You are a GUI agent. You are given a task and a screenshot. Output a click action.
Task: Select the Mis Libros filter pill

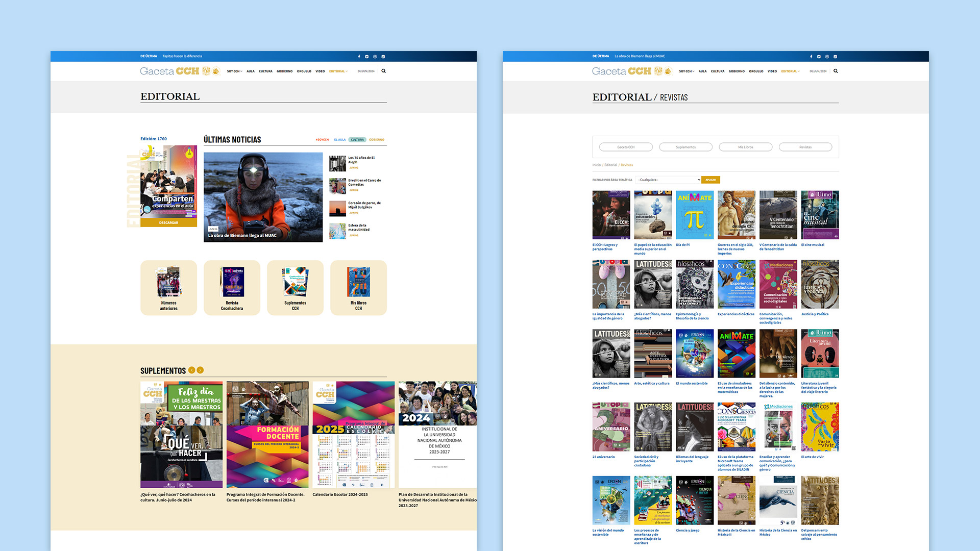(745, 147)
